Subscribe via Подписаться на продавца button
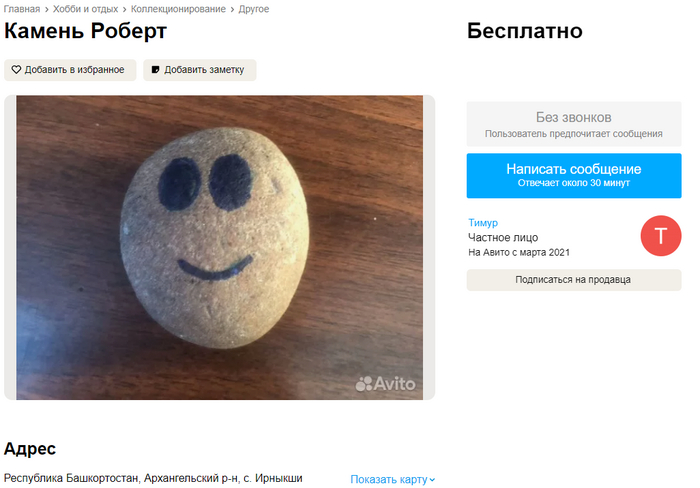Image resolution: width=700 pixels, height=488 pixels. 574,280
